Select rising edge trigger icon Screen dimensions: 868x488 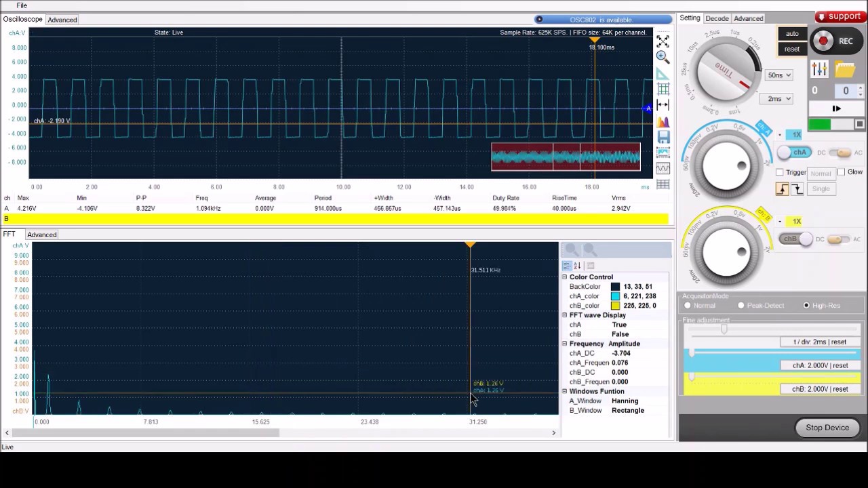783,189
